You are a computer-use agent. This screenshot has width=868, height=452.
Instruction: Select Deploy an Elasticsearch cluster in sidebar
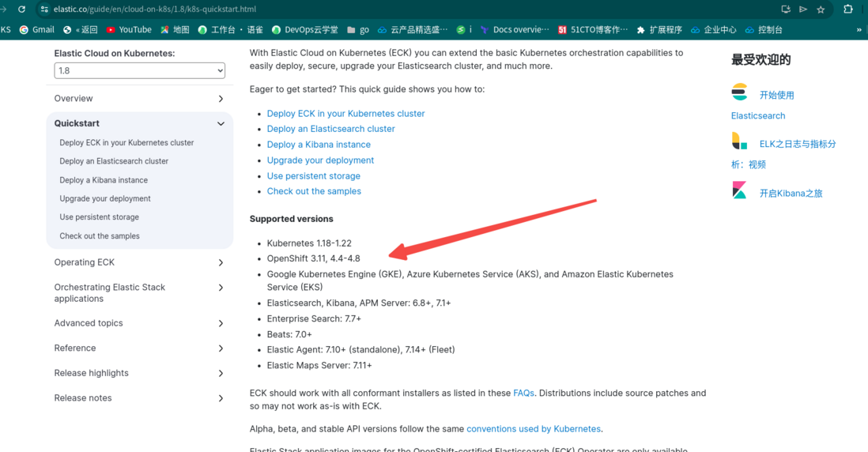[x=114, y=161]
